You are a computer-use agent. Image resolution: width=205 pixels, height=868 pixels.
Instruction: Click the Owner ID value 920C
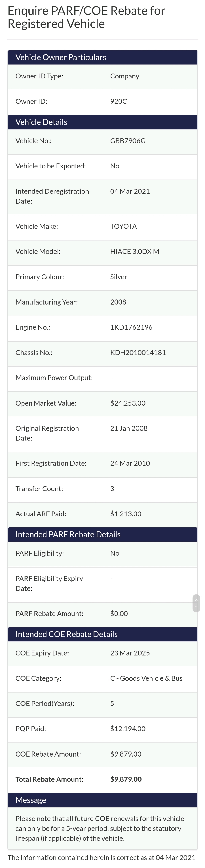pyautogui.click(x=118, y=101)
